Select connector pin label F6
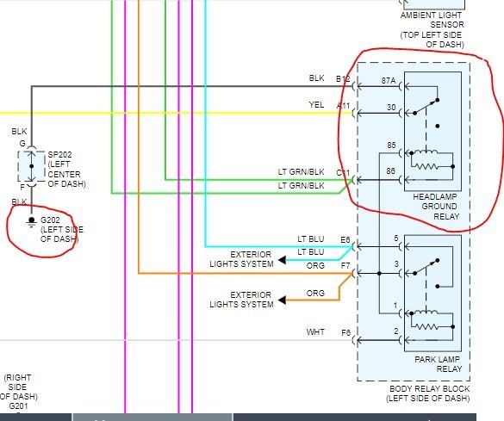 (345, 332)
